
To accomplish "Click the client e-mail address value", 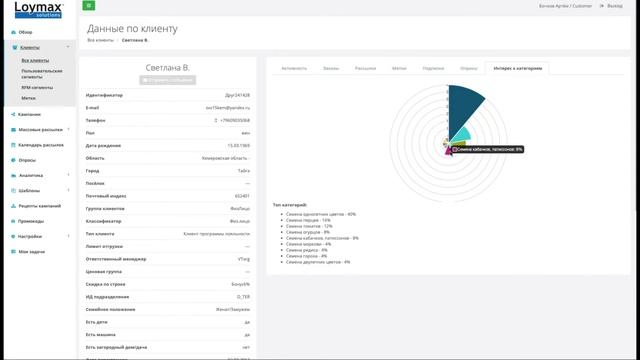I will (x=228, y=108).
